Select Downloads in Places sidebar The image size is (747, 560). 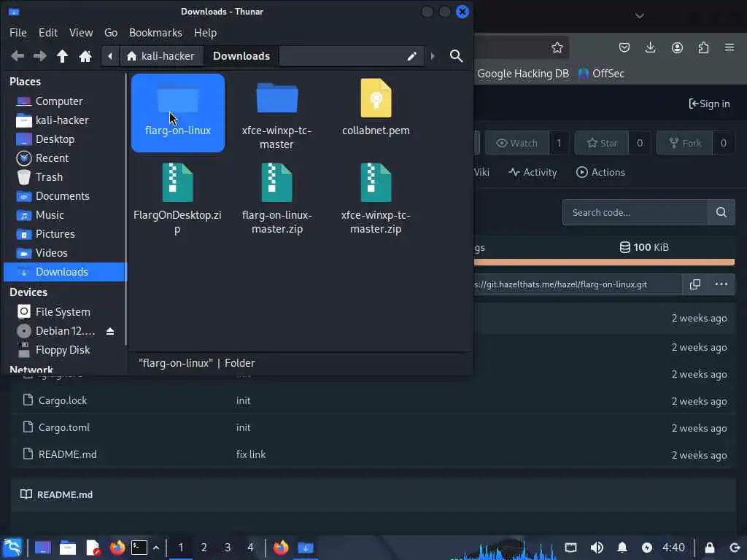(x=64, y=272)
